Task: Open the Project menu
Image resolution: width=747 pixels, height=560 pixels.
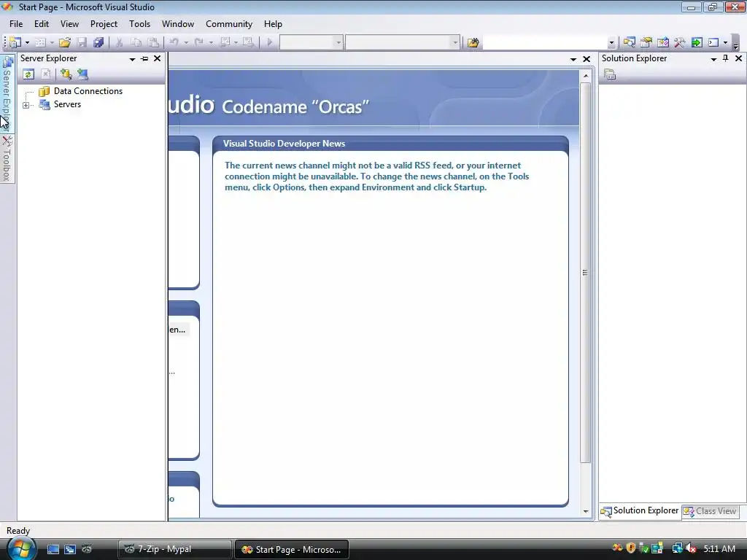Action: (x=104, y=24)
